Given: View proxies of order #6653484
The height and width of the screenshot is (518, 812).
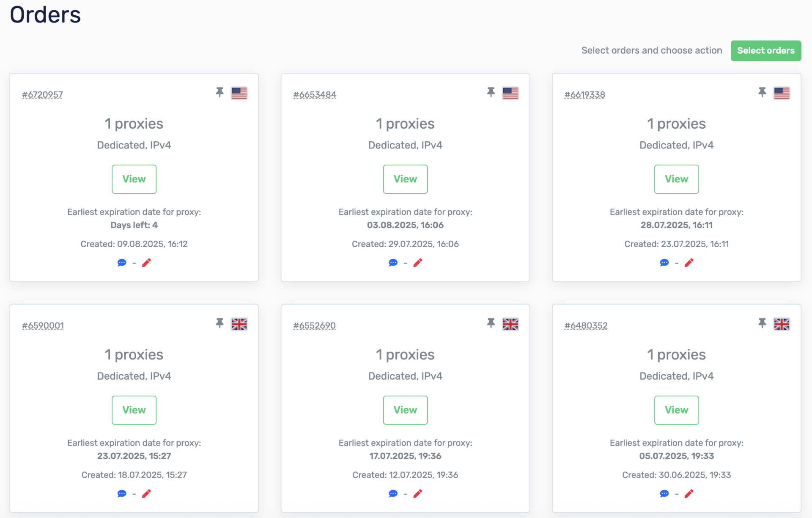Looking at the screenshot, I should 405,179.
